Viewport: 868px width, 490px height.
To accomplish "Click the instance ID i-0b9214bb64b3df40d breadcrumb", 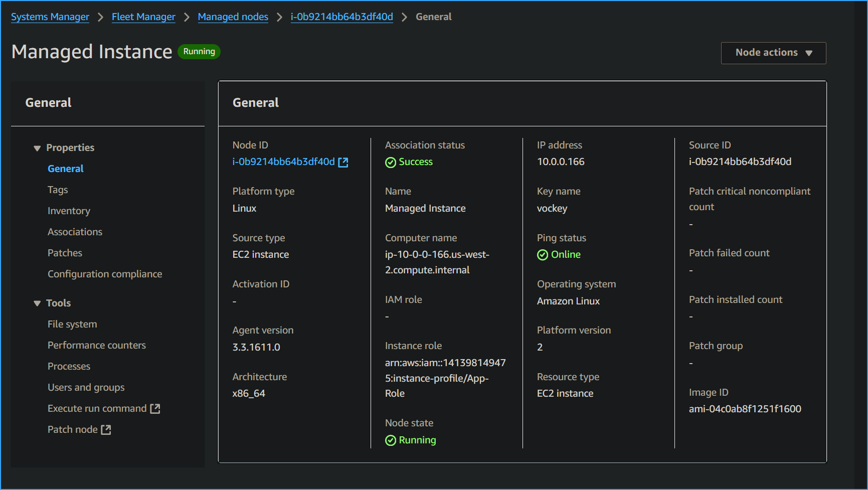I will (341, 17).
